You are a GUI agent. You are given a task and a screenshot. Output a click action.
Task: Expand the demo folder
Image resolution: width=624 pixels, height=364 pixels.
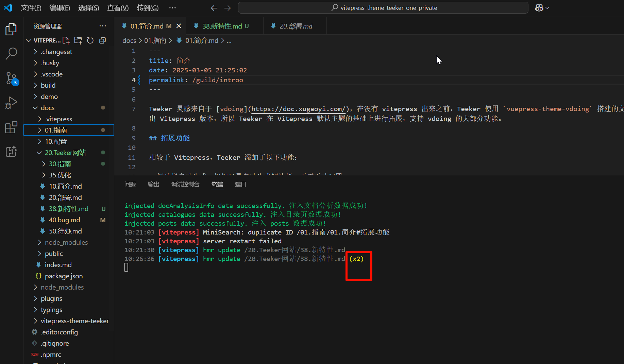pos(69,97)
